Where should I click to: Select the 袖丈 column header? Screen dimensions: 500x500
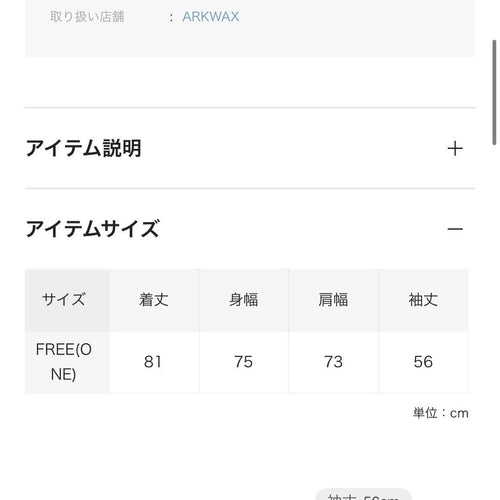[x=423, y=300]
